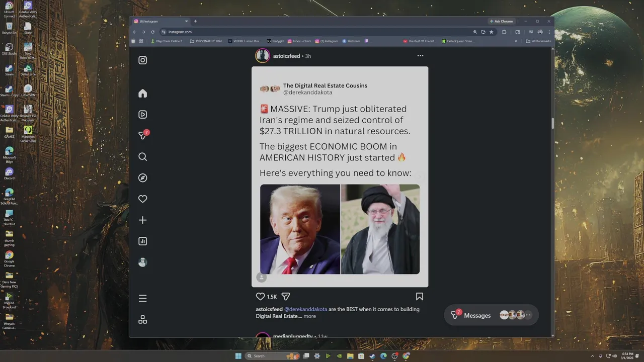The width and height of the screenshot is (644, 362).
Task: Select the OBS Studio desktop icon
Action: click(9, 49)
